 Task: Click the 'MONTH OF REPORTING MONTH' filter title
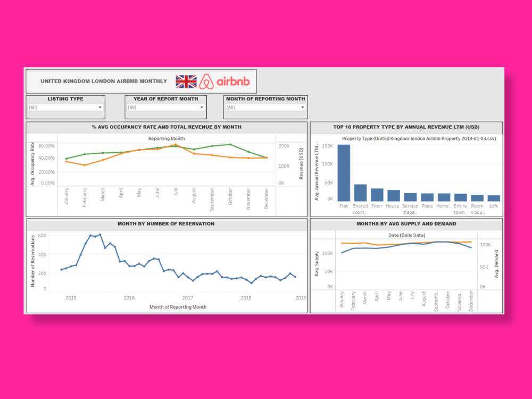tap(265, 99)
